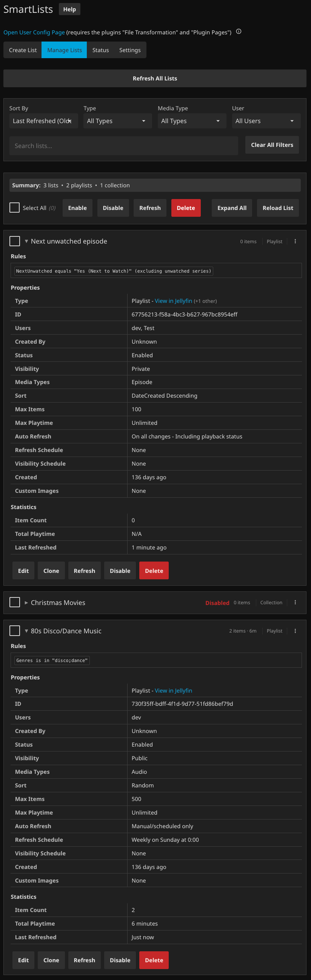Click the info icon beside plugin requirements
Image resolution: width=311 pixels, height=980 pixels.
coord(239,32)
